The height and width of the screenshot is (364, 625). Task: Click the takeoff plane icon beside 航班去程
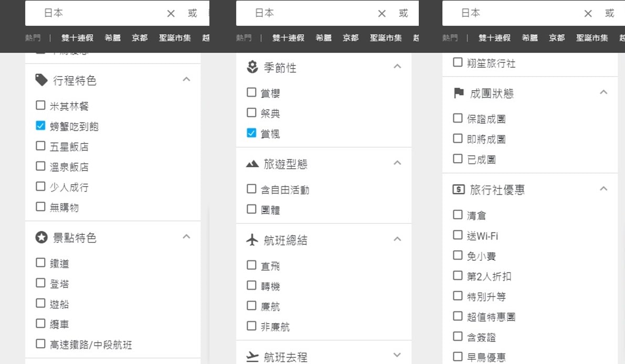click(x=252, y=357)
